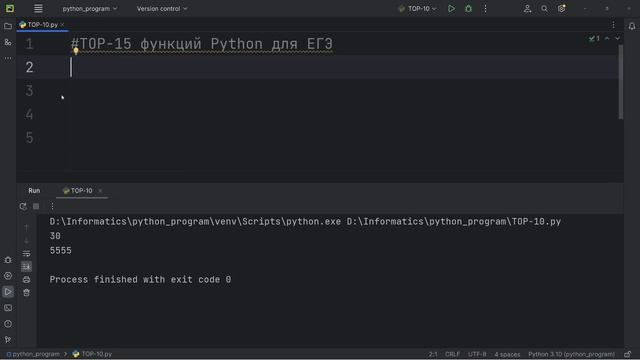Stop the running process button
Viewport: 640px width, 360px height.
coord(36,207)
